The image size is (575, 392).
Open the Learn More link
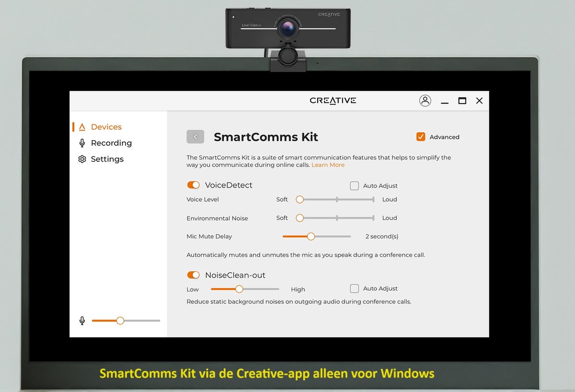tap(328, 165)
